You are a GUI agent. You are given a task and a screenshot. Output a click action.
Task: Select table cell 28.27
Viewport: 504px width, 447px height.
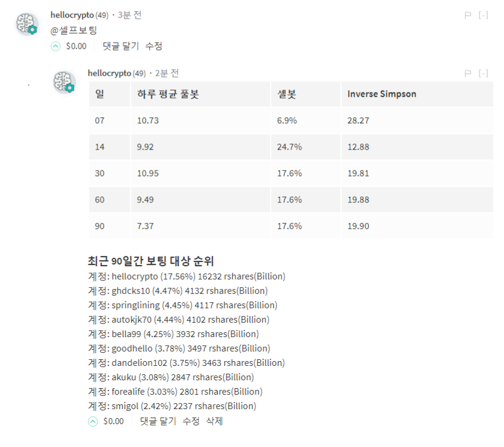click(x=417, y=121)
